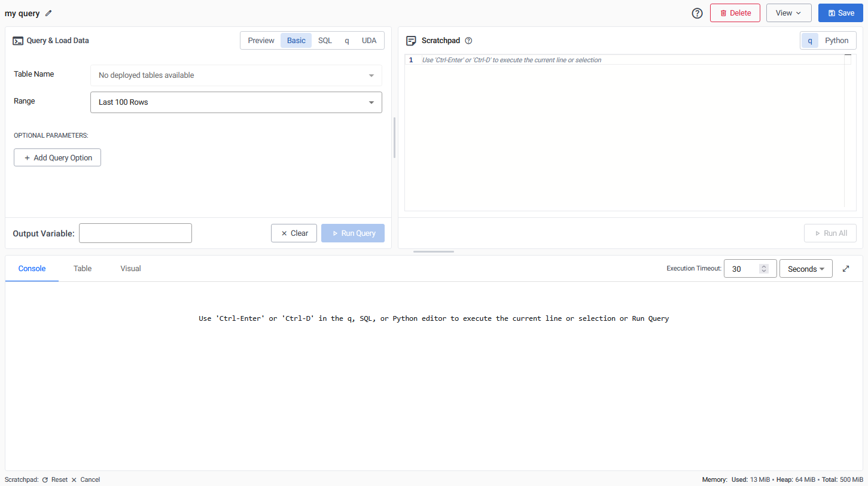Switch the Scratchpad language to Python
Image resolution: width=868 pixels, height=486 pixels.
837,40
